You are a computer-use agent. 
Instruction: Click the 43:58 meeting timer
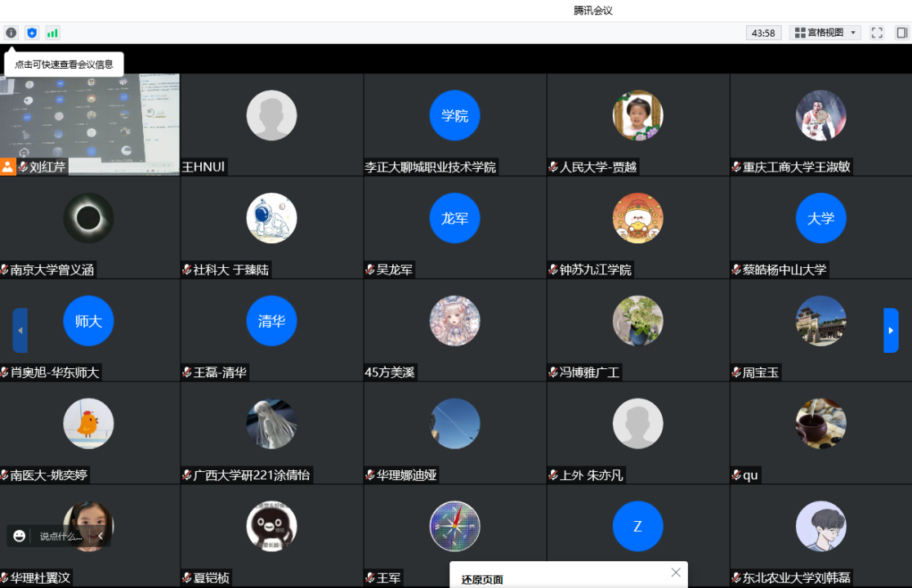[763, 33]
